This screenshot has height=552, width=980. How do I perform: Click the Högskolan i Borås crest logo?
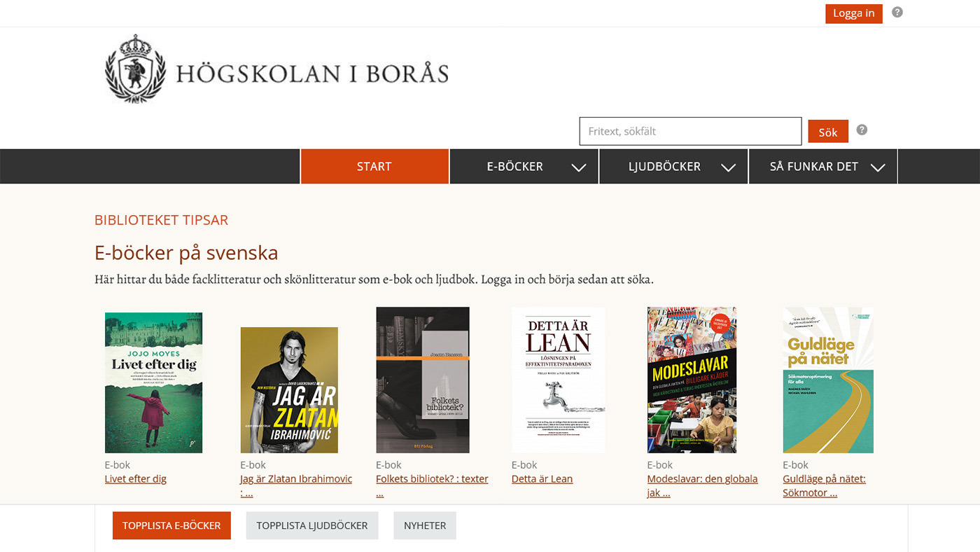pyautogui.click(x=135, y=69)
